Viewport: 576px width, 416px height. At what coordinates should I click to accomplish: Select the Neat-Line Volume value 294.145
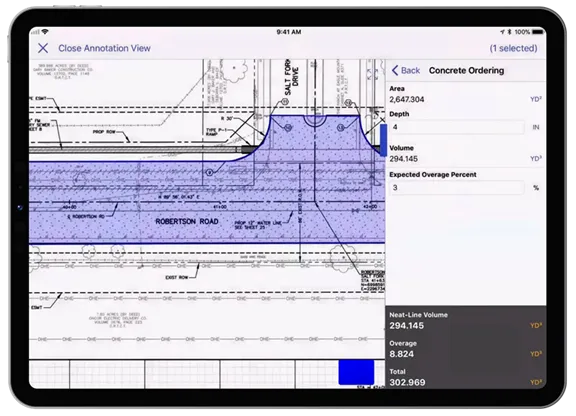pos(407,326)
